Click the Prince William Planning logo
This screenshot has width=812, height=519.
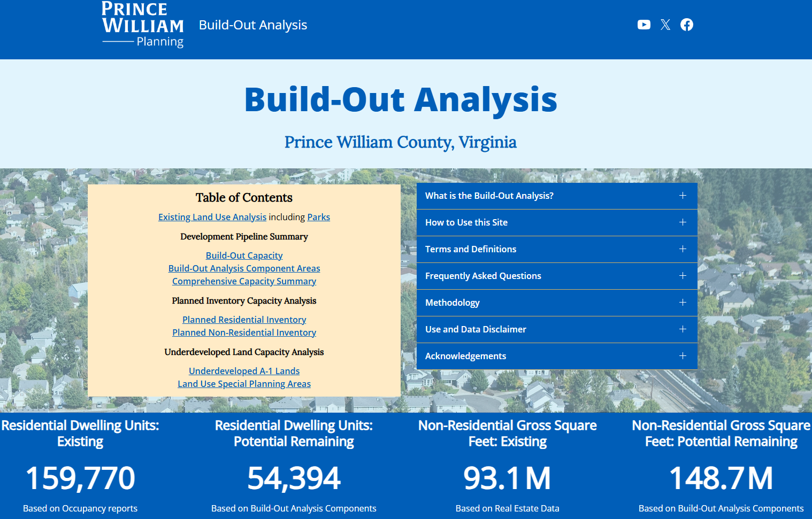(x=142, y=25)
